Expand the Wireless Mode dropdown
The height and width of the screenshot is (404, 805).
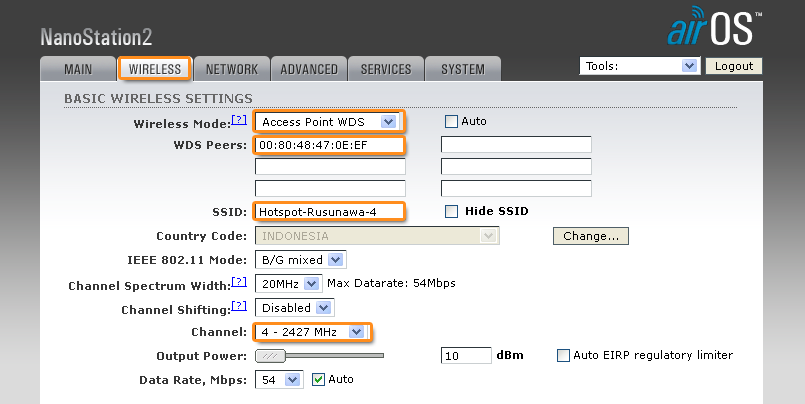pos(327,122)
